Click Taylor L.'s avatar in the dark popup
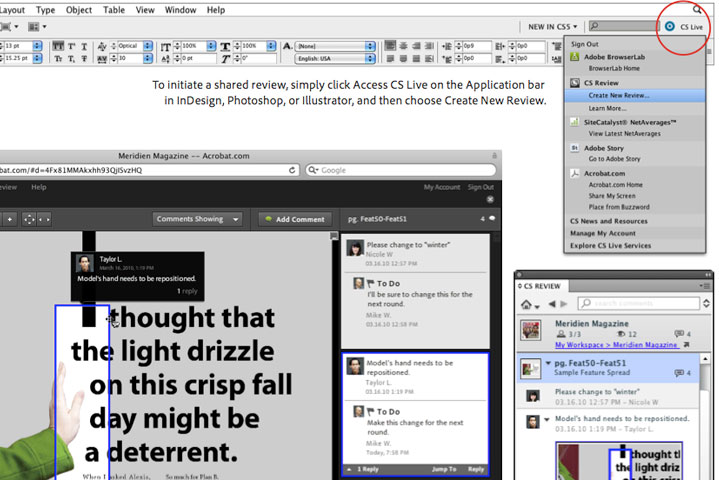This screenshot has height=480, width=719. pos(84,263)
